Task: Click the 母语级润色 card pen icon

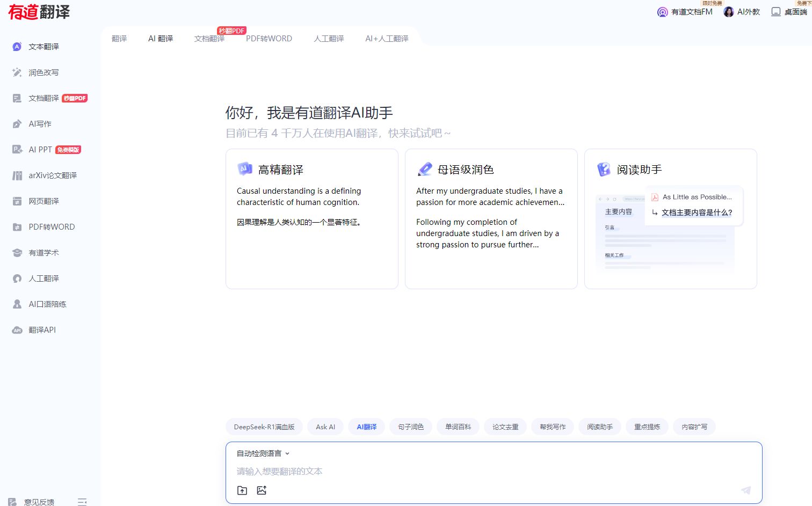Action: [x=424, y=169]
